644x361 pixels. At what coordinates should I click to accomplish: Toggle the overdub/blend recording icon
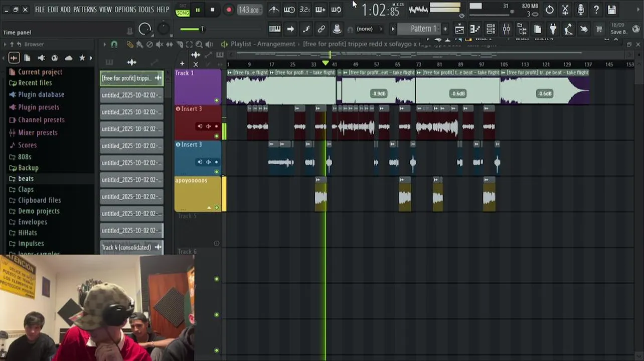[x=320, y=10]
